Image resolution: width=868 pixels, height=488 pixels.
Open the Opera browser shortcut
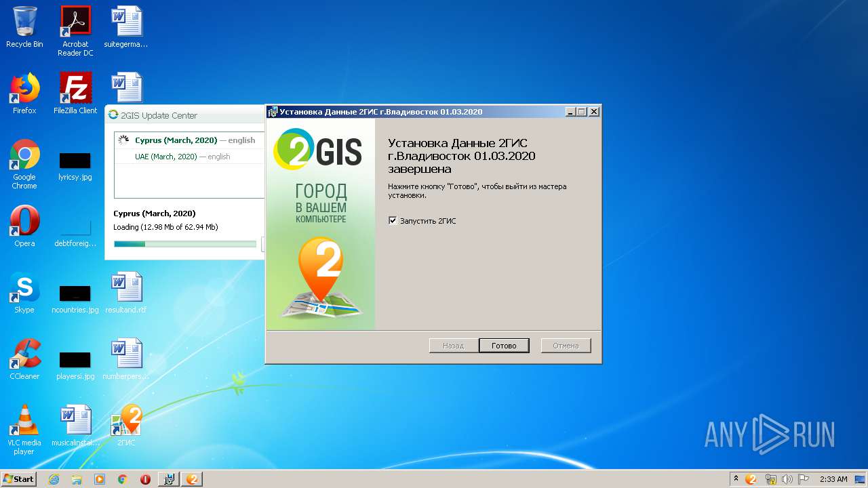(24, 226)
